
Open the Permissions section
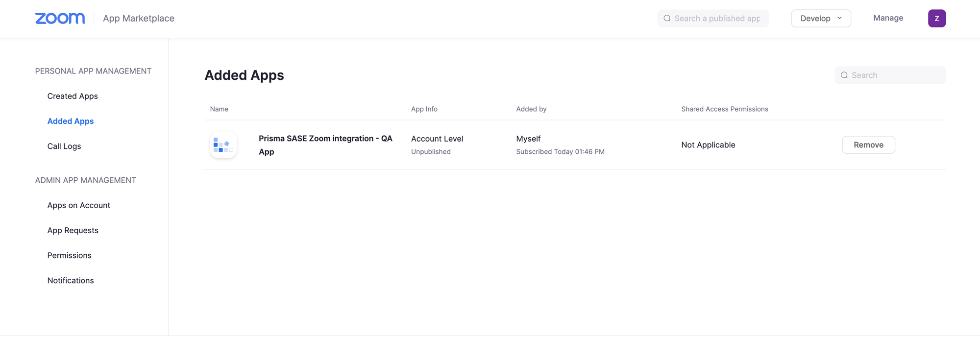click(x=69, y=255)
